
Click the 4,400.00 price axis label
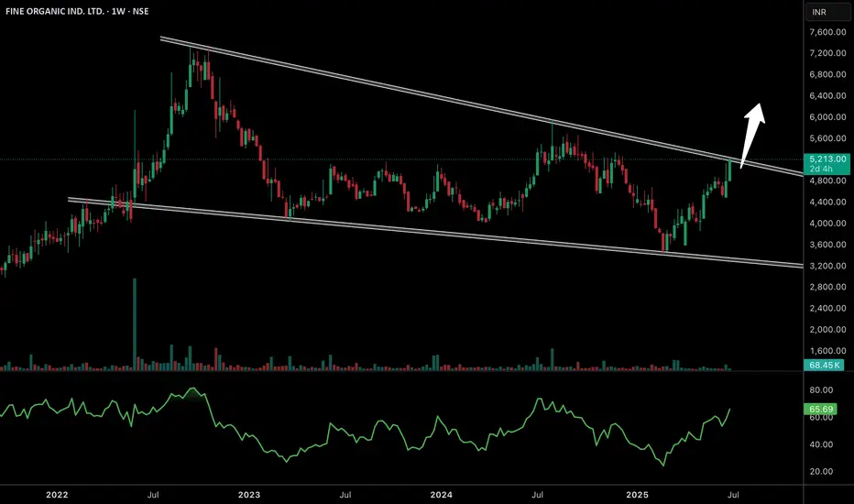[827, 203]
